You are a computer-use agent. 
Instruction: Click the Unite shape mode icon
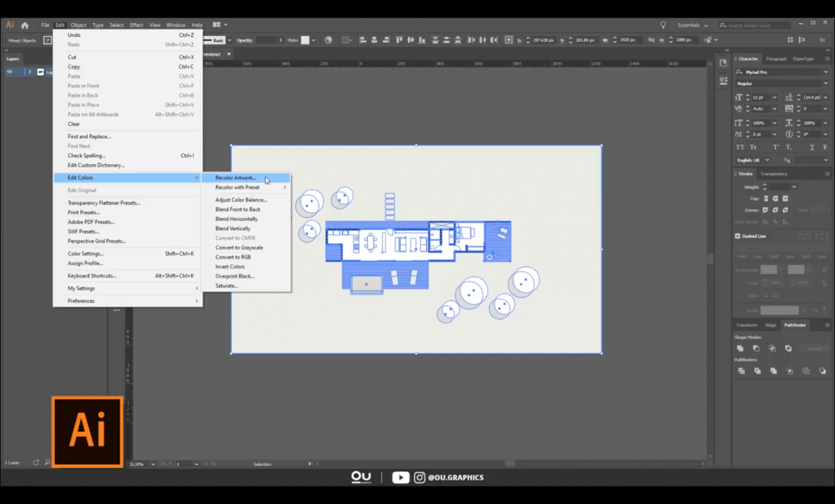[x=740, y=348]
